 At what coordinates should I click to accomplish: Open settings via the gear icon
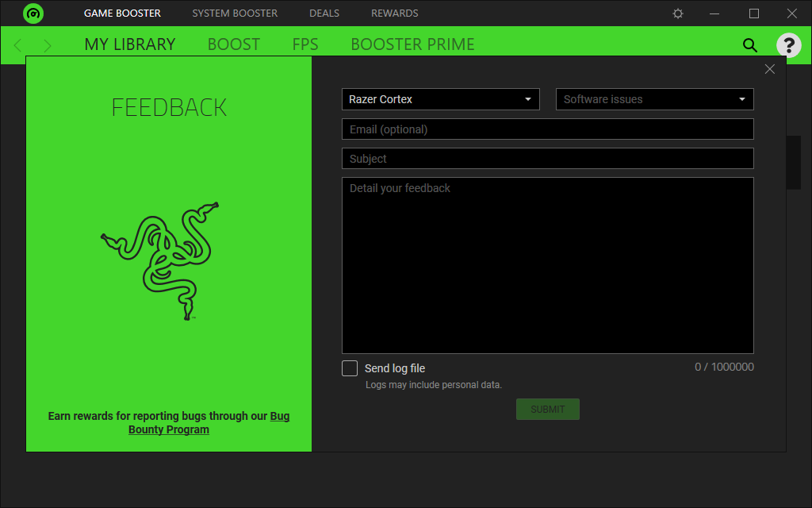tap(678, 13)
